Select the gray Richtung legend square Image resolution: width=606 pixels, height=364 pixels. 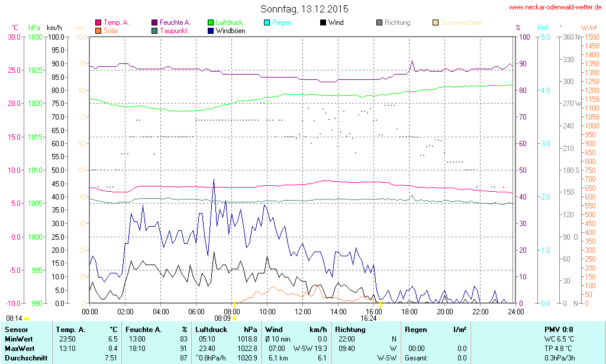pos(379,23)
